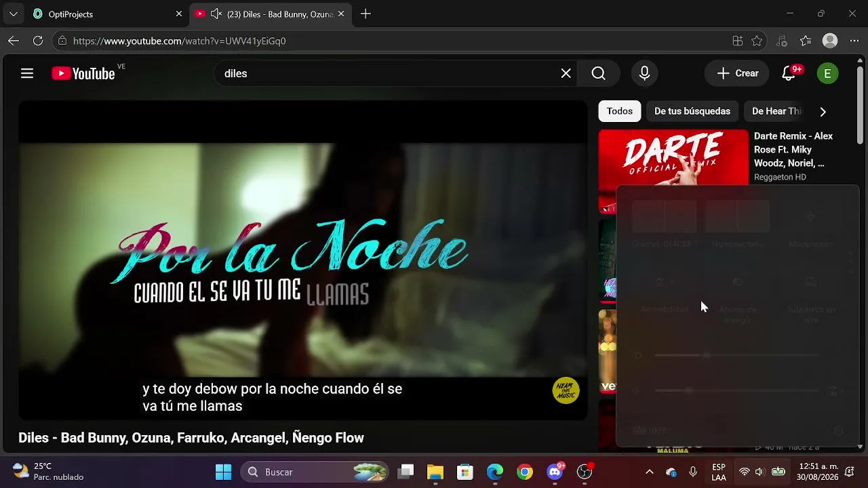This screenshot has width=868, height=488.
Task: Close the Diles YouTube tab
Action: coord(341,14)
